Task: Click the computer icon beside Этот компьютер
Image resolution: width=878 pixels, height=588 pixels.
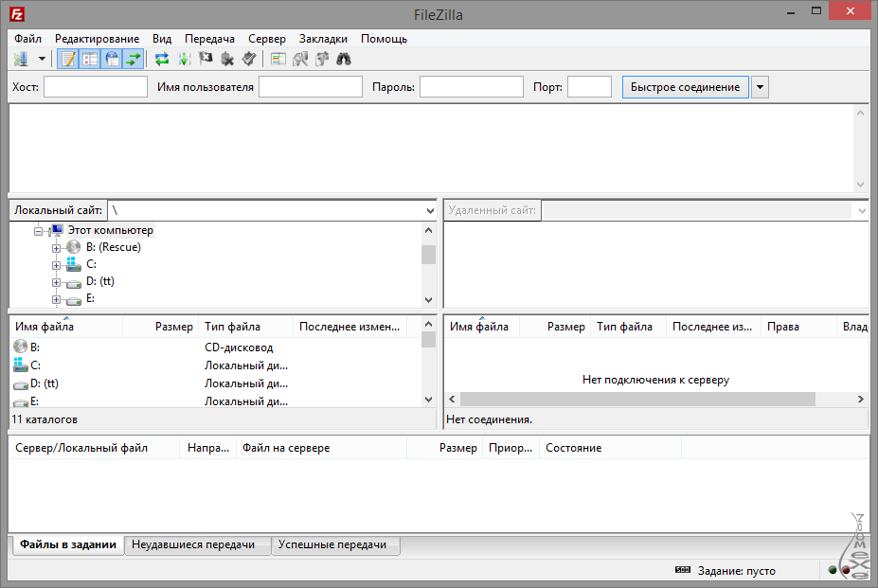Action: 56,230
